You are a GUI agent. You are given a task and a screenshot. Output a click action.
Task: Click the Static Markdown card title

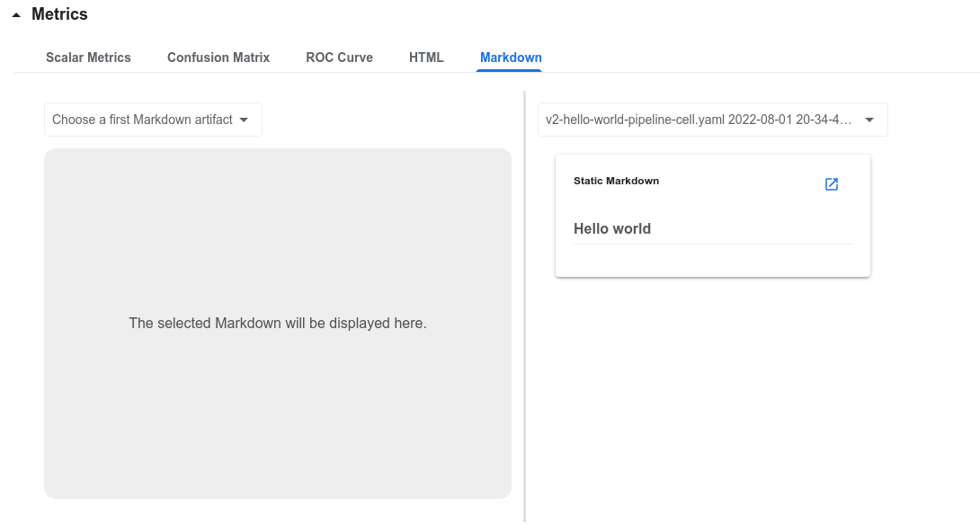coord(616,181)
